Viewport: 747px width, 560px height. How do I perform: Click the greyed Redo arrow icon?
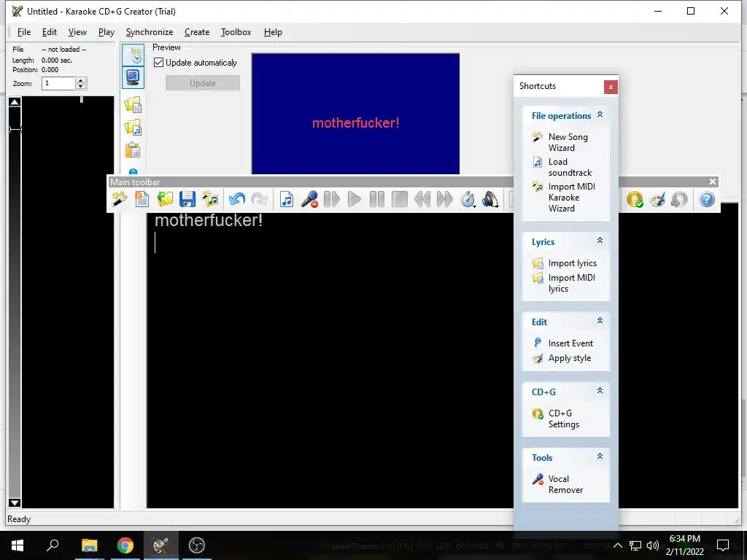click(x=260, y=199)
